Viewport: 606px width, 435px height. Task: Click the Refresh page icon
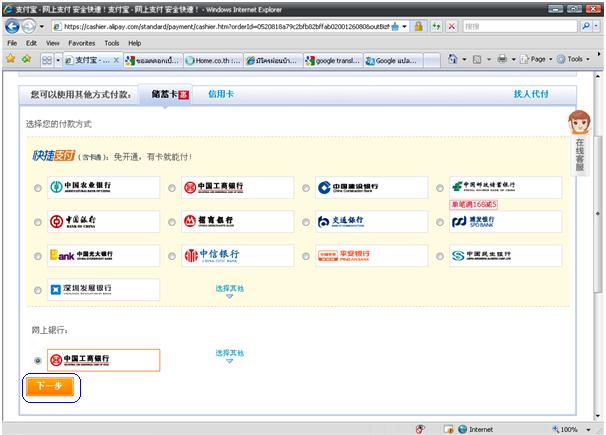point(436,26)
